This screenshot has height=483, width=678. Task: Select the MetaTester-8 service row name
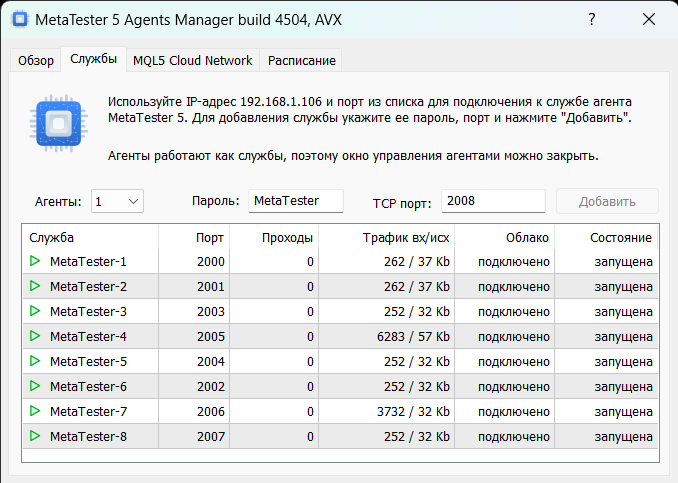click(88, 437)
